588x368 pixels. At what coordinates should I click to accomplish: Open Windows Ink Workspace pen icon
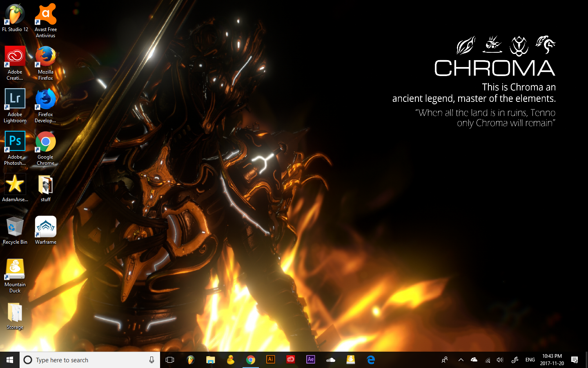click(x=515, y=360)
